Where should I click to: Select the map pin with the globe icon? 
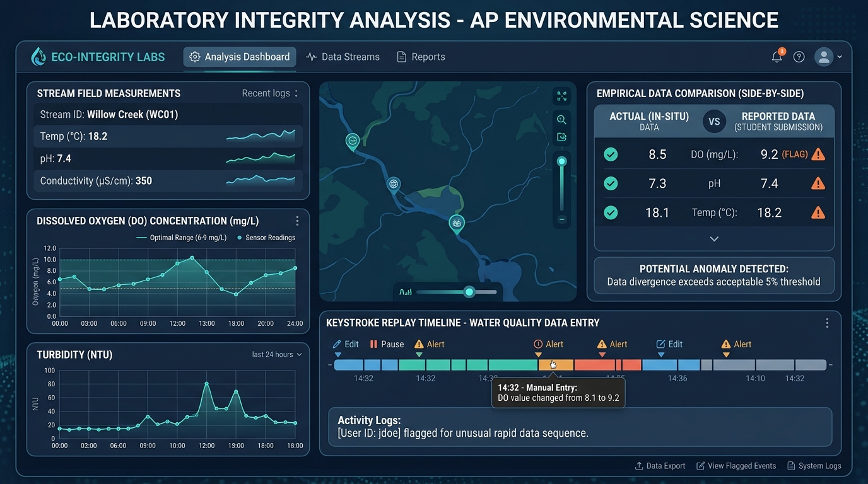pos(394,185)
